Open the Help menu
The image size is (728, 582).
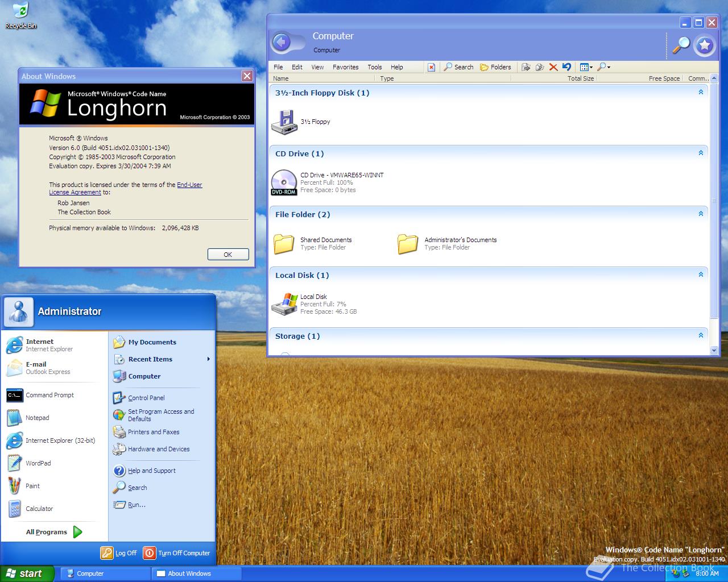point(396,67)
